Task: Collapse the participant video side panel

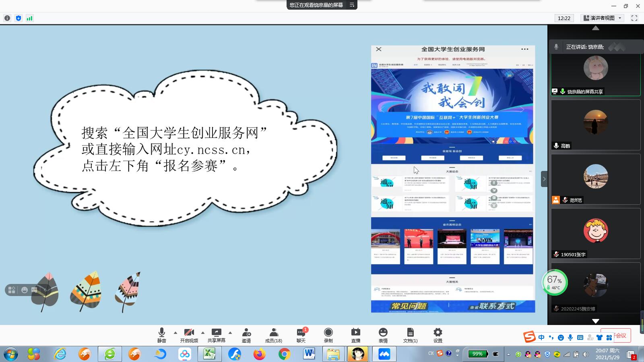Action: (544, 179)
